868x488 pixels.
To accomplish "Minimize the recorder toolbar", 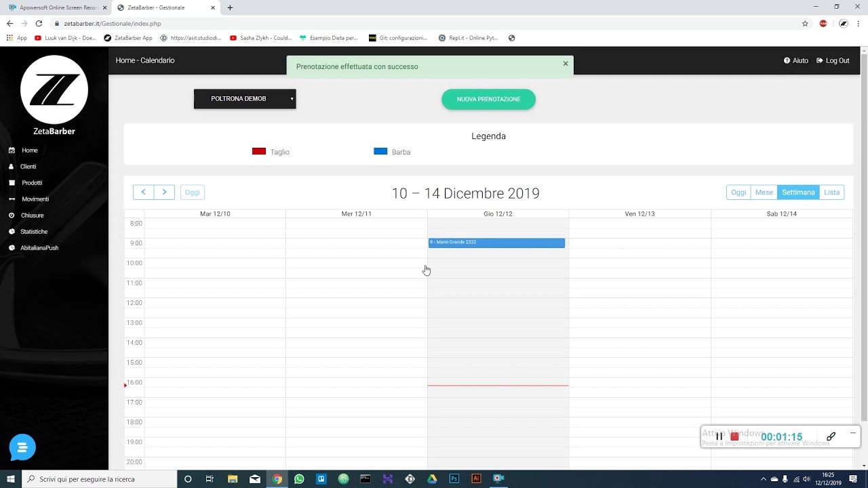I will tap(852, 433).
